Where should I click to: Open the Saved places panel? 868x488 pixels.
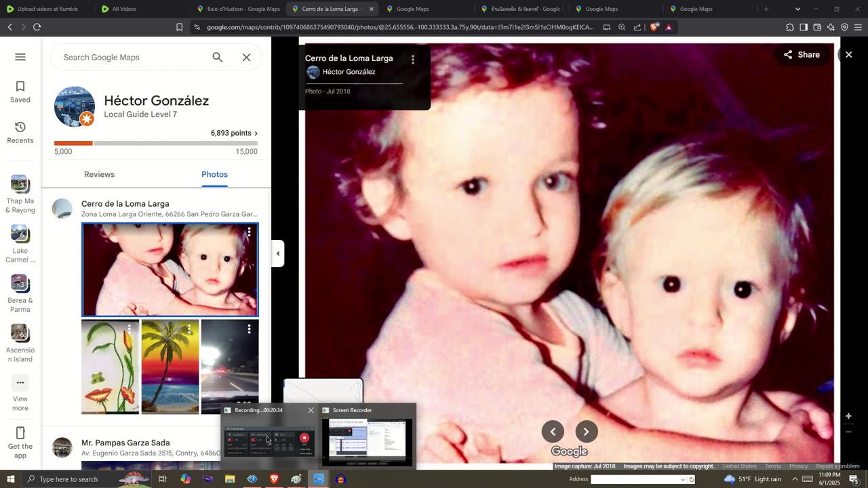coord(20,91)
